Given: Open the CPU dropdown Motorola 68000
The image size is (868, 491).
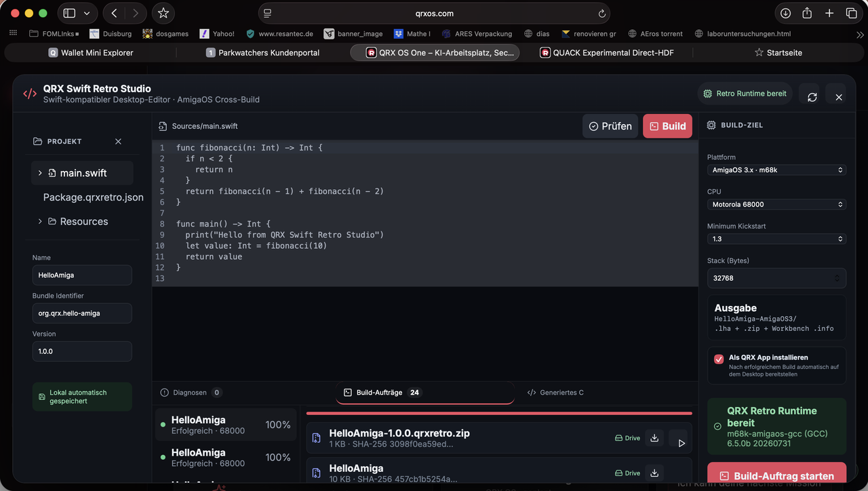Looking at the screenshot, I should point(776,204).
